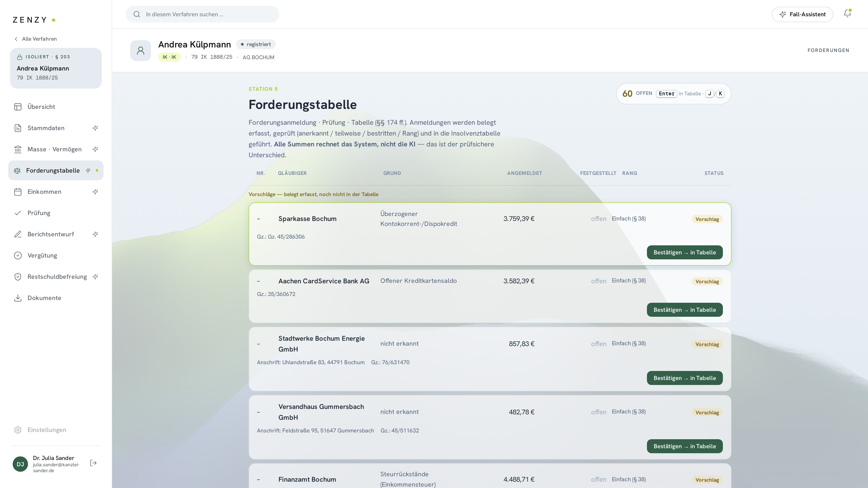Open the Übersicht section
Image resolution: width=868 pixels, height=488 pixels.
(56, 107)
